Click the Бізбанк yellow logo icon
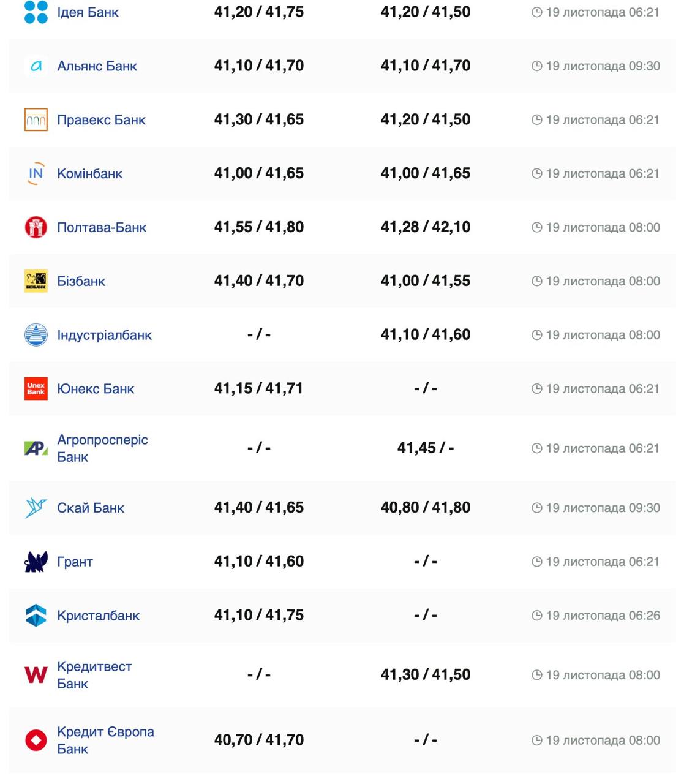This screenshot has height=784, width=684. 36,281
